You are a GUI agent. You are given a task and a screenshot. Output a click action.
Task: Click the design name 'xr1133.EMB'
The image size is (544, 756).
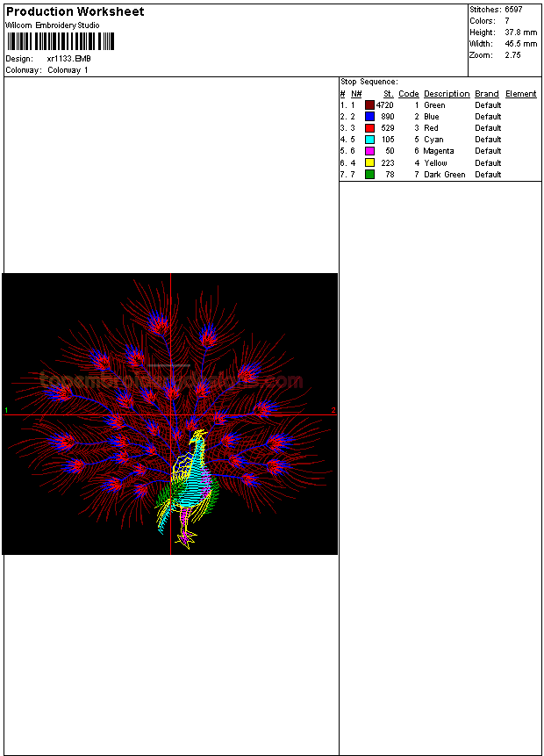click(69, 59)
